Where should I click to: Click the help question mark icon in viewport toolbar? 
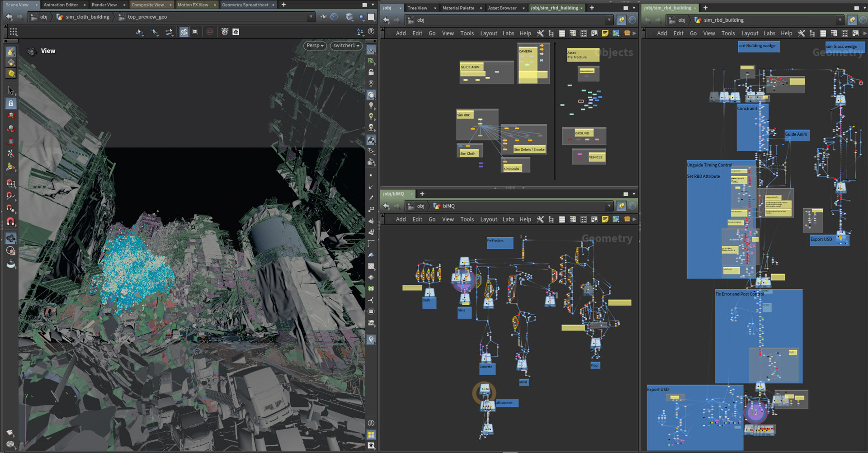(371, 32)
